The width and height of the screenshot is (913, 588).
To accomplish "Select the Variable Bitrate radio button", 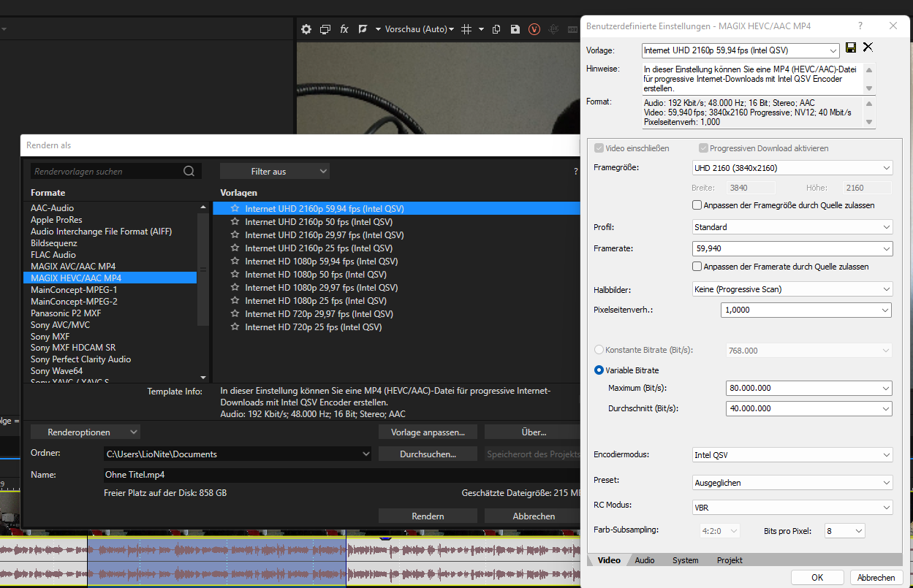I will (599, 370).
